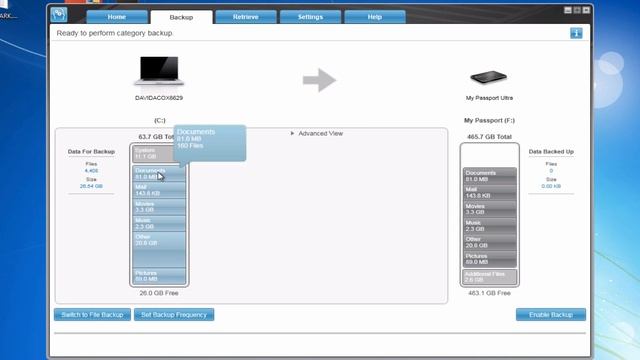Click Additional Files block on My Passport
Image resolution: width=640 pixels, height=360 pixels.
(489, 277)
